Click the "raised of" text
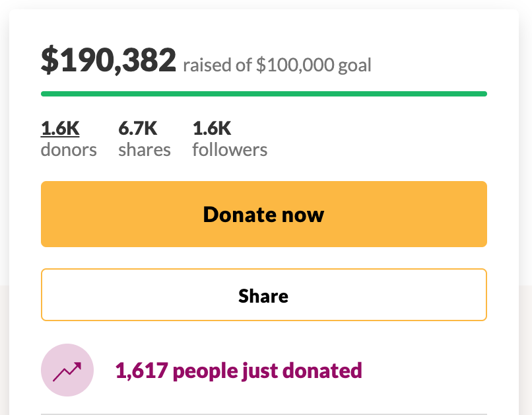532x415 pixels. [217, 65]
